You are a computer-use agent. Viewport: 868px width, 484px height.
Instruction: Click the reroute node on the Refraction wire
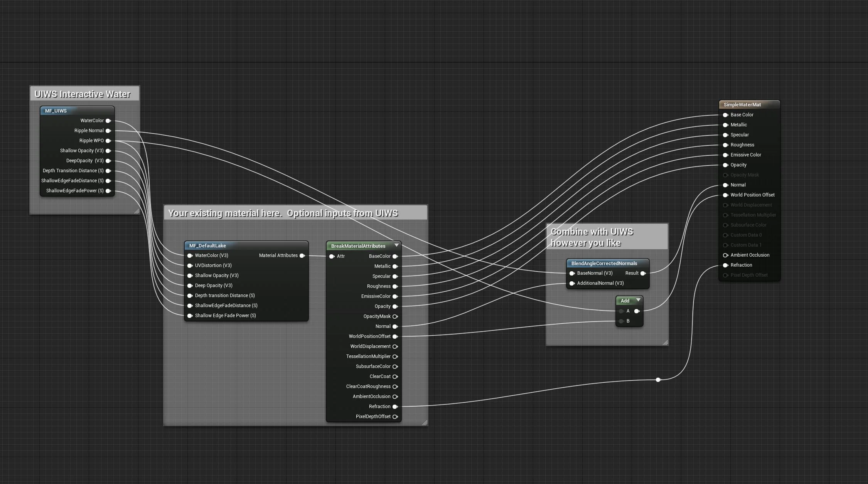click(x=658, y=380)
